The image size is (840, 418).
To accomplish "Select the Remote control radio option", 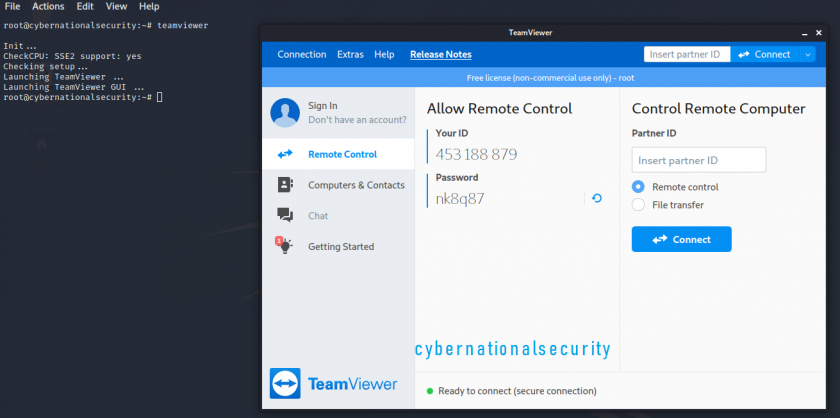I will (x=638, y=186).
